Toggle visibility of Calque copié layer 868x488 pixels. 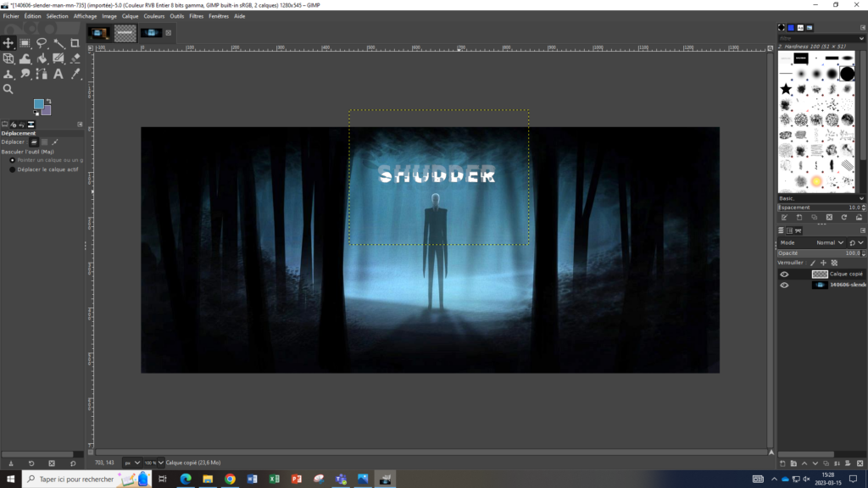[x=784, y=274]
